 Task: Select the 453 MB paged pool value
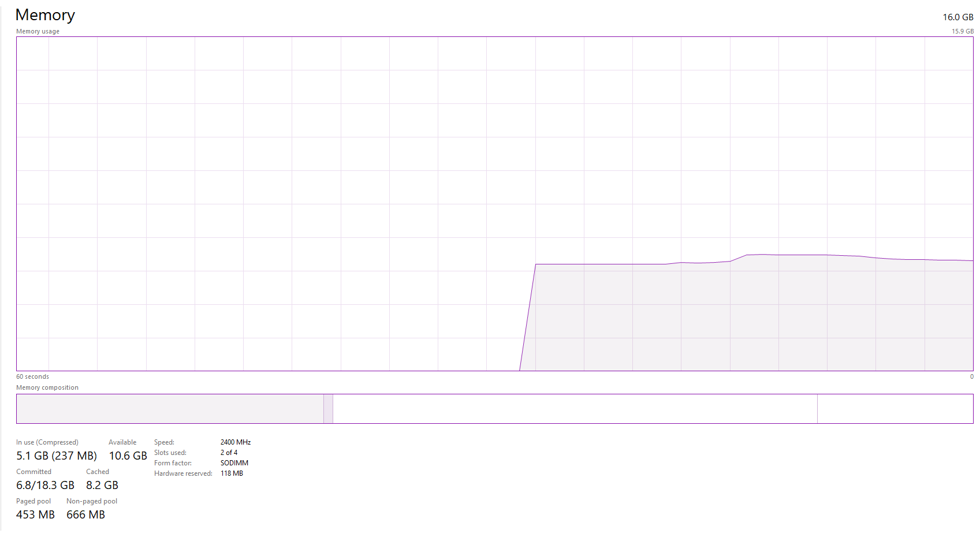35,514
